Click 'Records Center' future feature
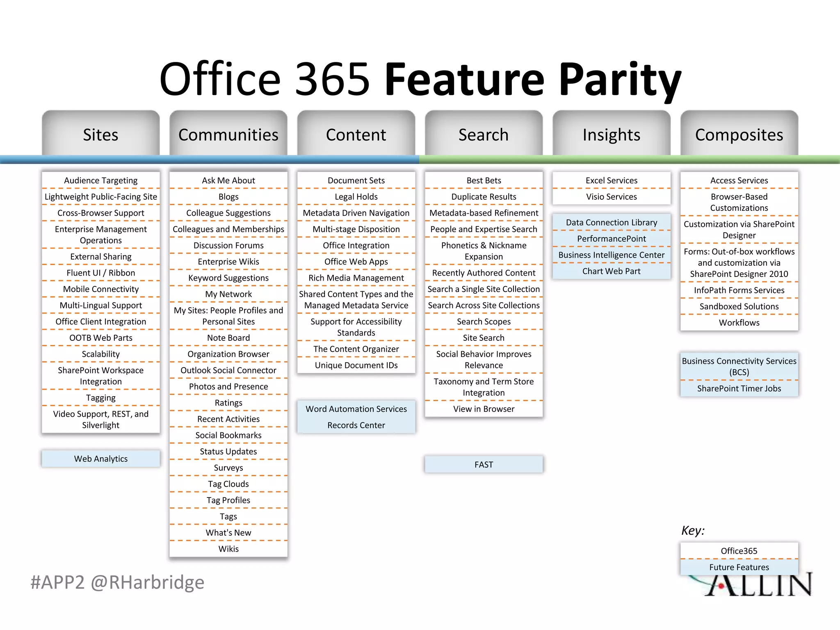 [356, 425]
